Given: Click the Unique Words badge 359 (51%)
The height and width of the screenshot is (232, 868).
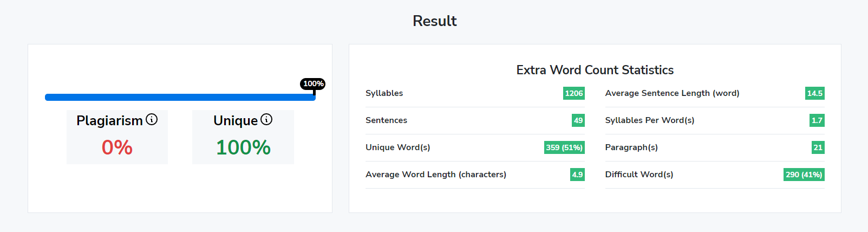Looking at the screenshot, I should click(564, 147).
